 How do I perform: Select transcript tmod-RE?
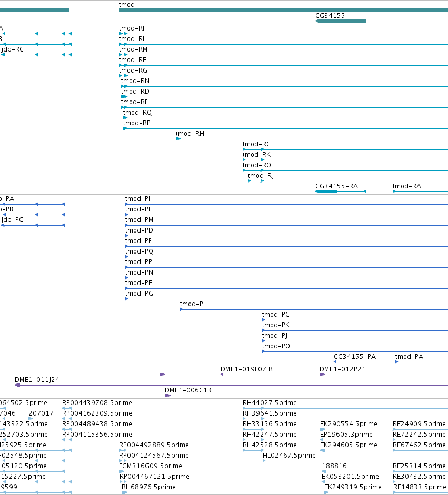pyautogui.click(x=133, y=60)
